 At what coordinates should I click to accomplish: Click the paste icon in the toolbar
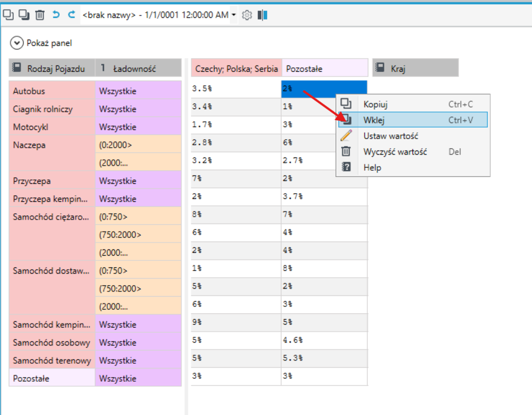tap(24, 14)
